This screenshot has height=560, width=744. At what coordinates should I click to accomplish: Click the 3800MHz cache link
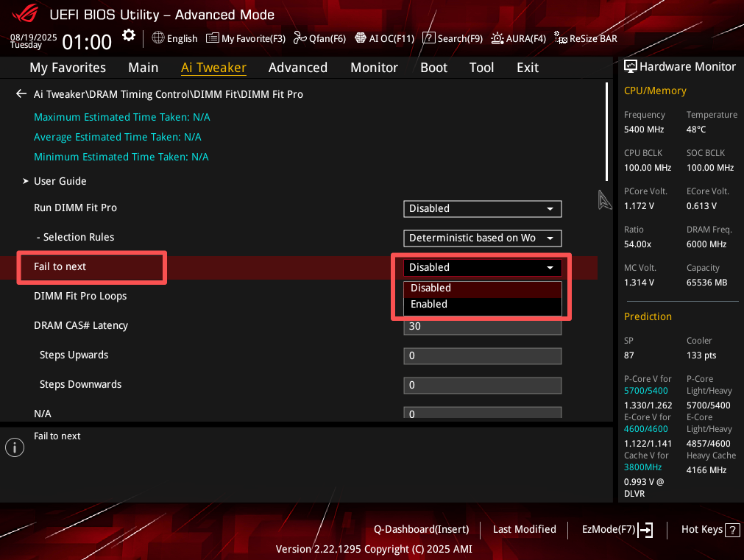pyautogui.click(x=643, y=467)
